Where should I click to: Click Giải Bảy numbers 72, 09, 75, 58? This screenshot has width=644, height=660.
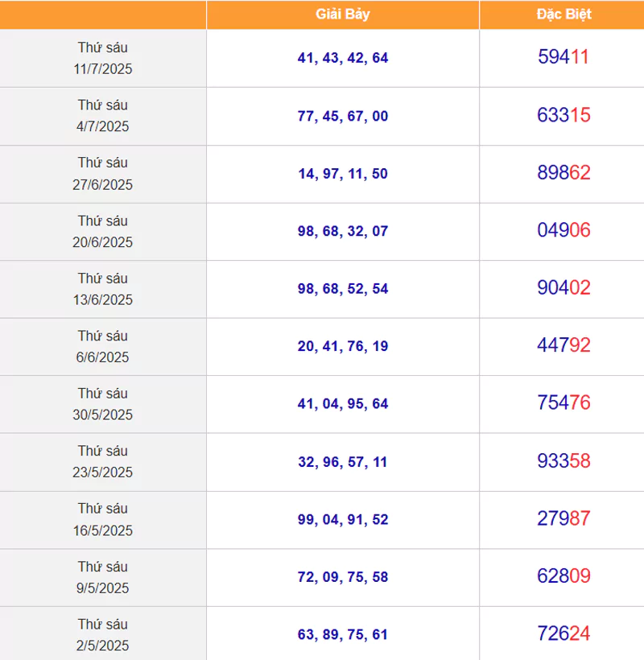coord(343,577)
